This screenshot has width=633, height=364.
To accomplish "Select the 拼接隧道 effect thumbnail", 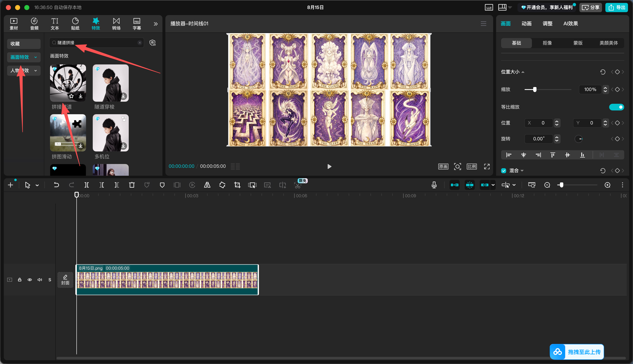I will [x=68, y=83].
